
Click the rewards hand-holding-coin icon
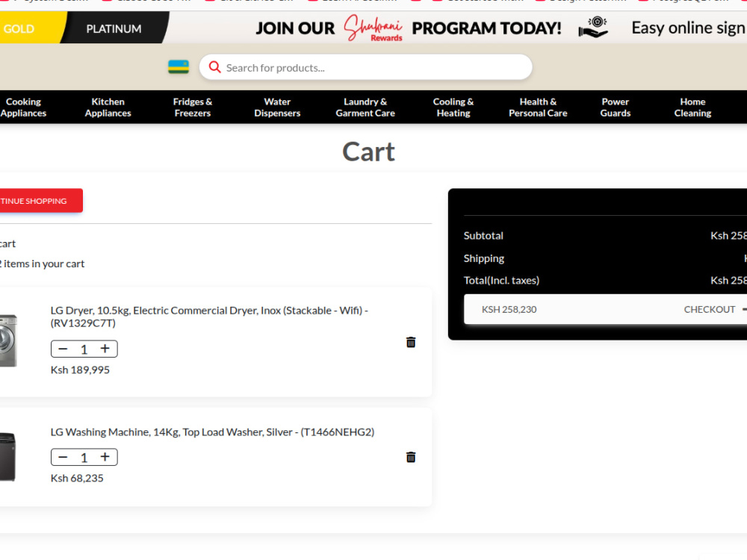tap(593, 27)
